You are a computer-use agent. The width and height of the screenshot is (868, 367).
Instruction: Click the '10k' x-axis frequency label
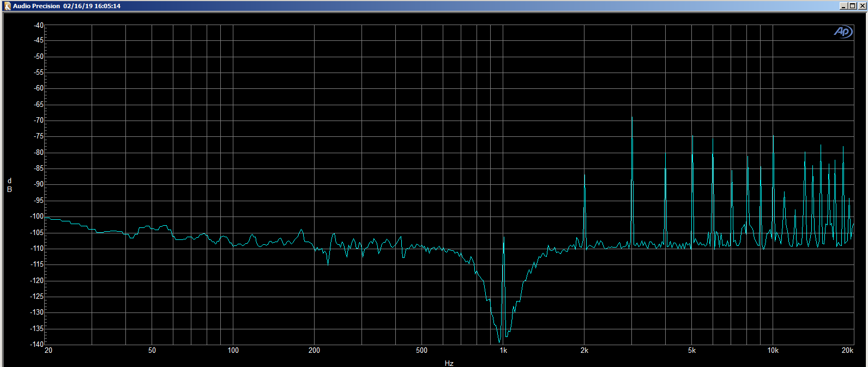(773, 350)
